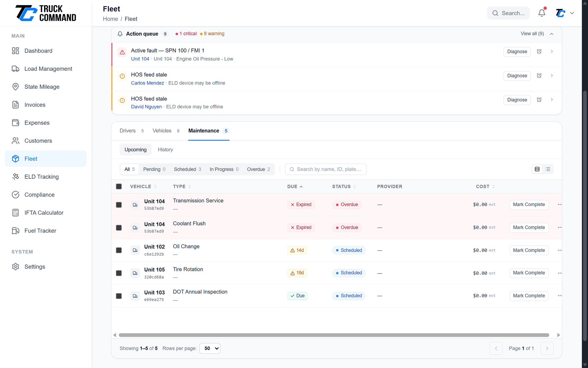
Task: Click truck icon beside Unit 102
Action: point(135,250)
